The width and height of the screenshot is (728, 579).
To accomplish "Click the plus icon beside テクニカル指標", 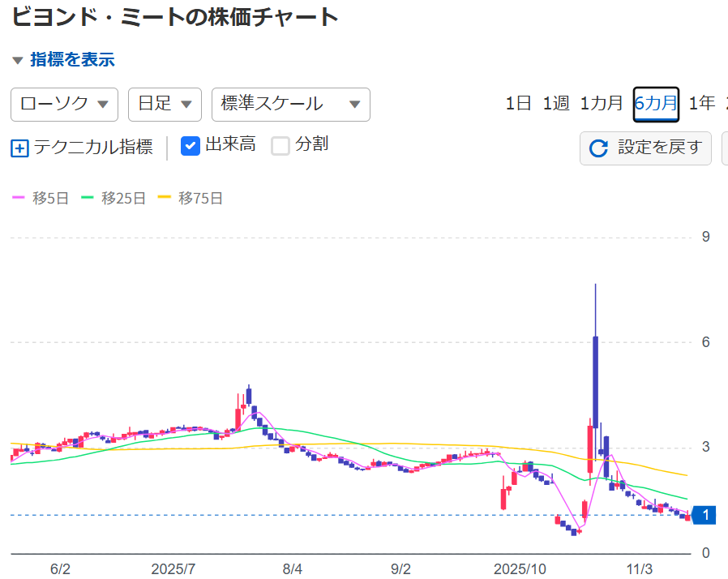I will 20,148.
